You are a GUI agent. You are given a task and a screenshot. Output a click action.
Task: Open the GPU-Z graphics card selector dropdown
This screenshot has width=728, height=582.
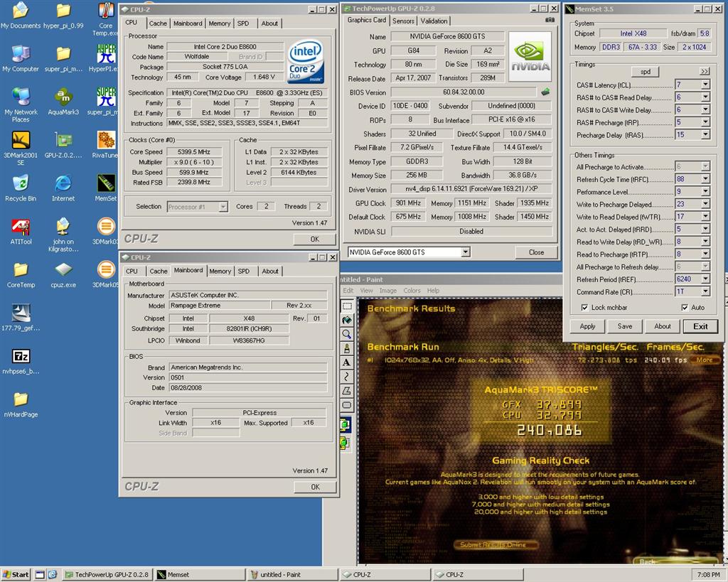(x=466, y=252)
